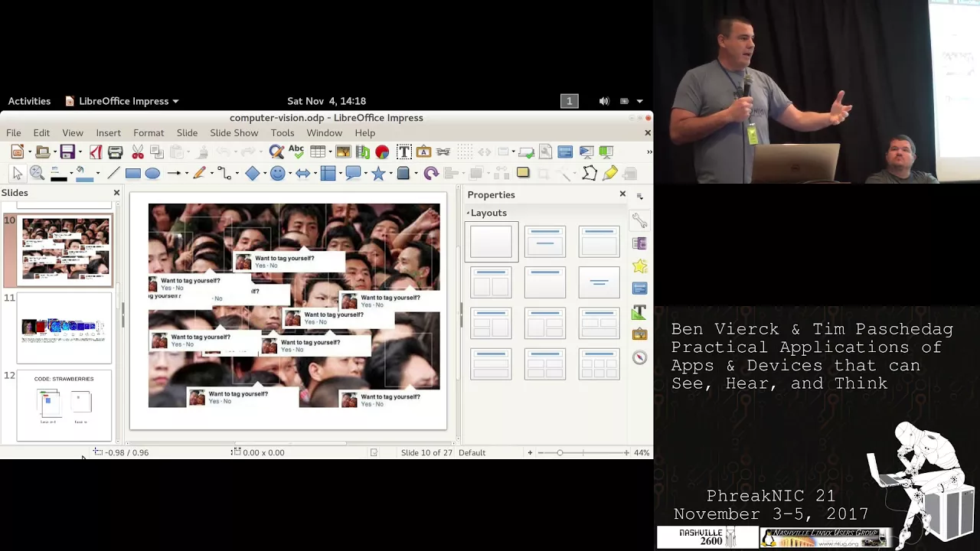This screenshot has height=551, width=980.
Task: Open LibreOffice Impress app menu dropdown
Action: pos(122,101)
